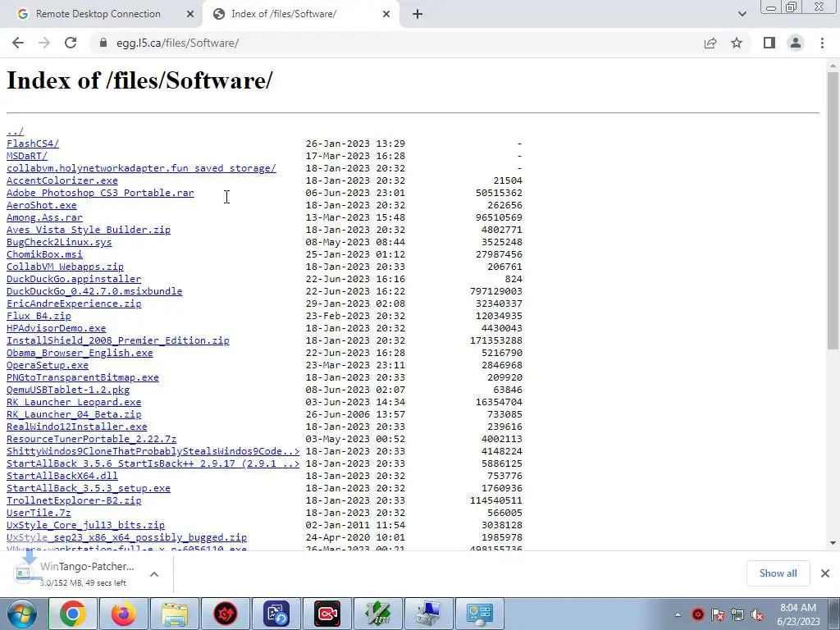The image size is (840, 630).
Task: View site information via lock icon
Action: point(103,43)
